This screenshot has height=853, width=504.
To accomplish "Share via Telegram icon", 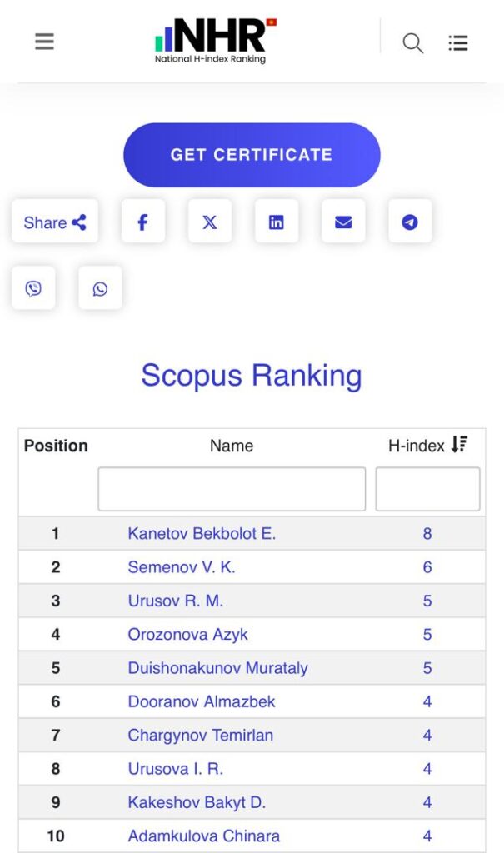I will [409, 222].
